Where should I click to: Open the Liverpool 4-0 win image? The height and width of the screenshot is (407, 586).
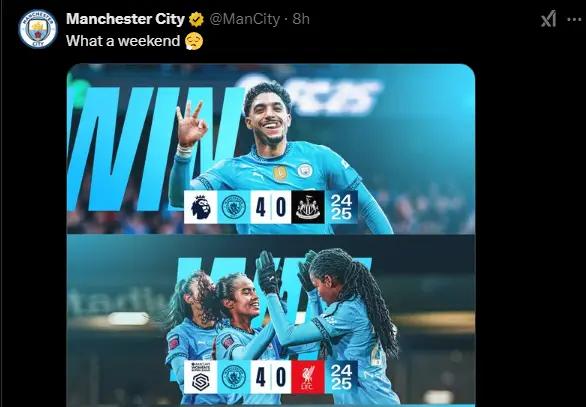271,321
